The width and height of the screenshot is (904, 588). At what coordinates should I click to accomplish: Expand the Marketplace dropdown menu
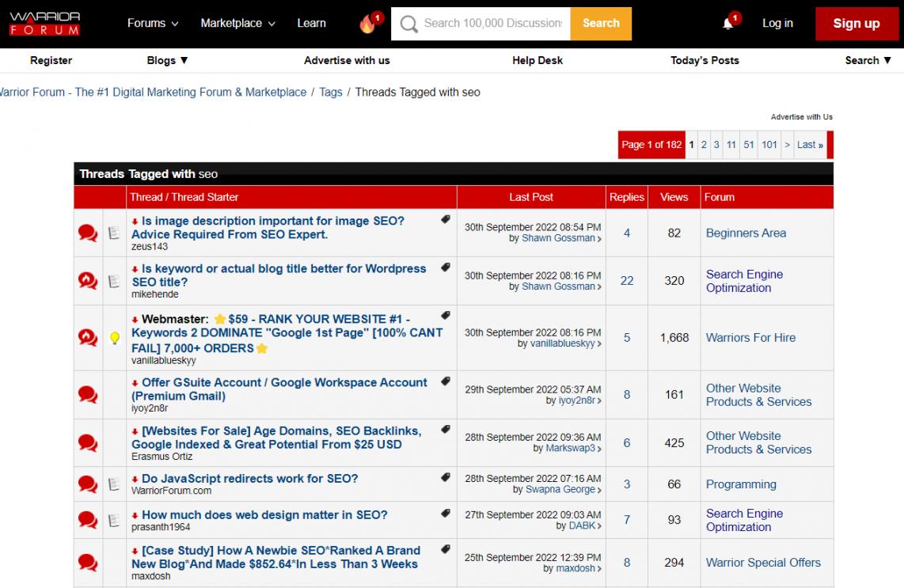pos(237,23)
